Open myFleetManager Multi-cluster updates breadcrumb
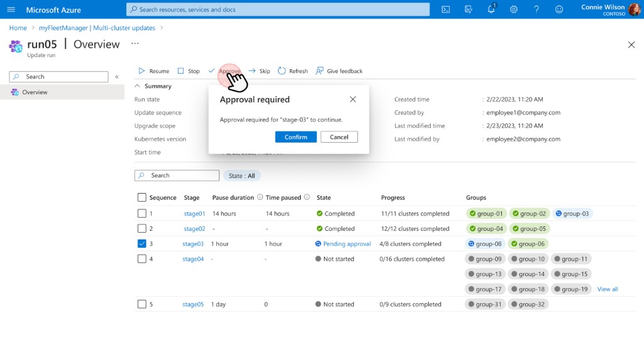The height and width of the screenshot is (359, 644). pos(97,28)
